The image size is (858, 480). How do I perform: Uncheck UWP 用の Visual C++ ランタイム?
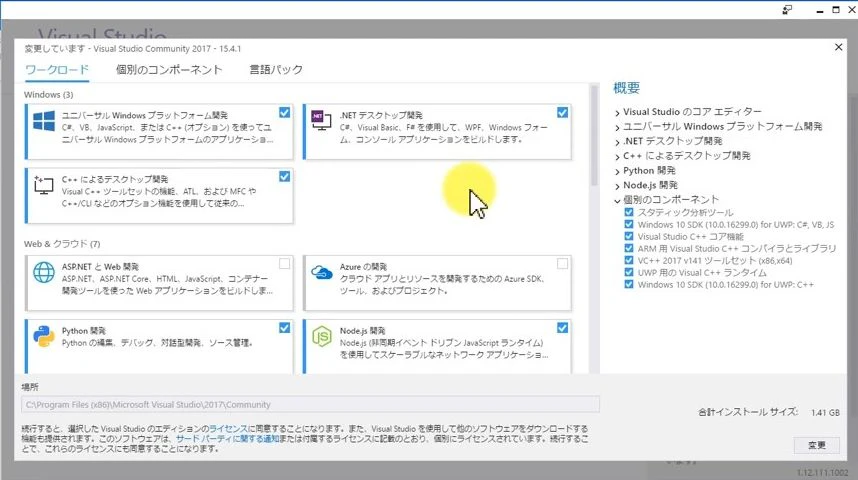point(629,273)
